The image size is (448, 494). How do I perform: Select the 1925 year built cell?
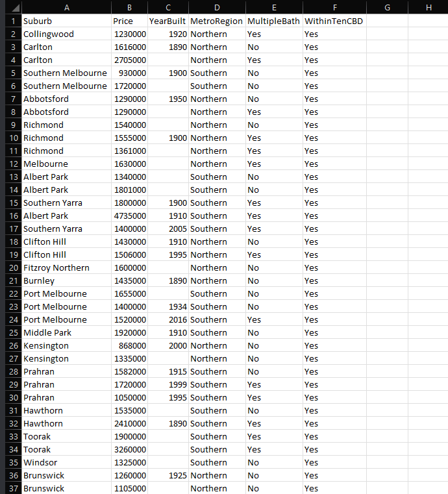click(168, 475)
